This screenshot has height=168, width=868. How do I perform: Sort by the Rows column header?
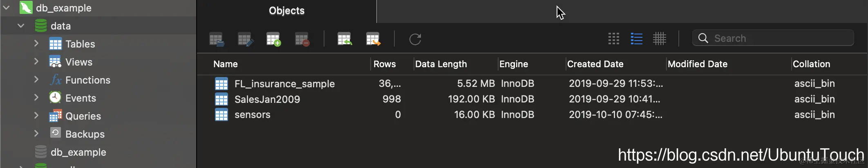click(x=384, y=64)
